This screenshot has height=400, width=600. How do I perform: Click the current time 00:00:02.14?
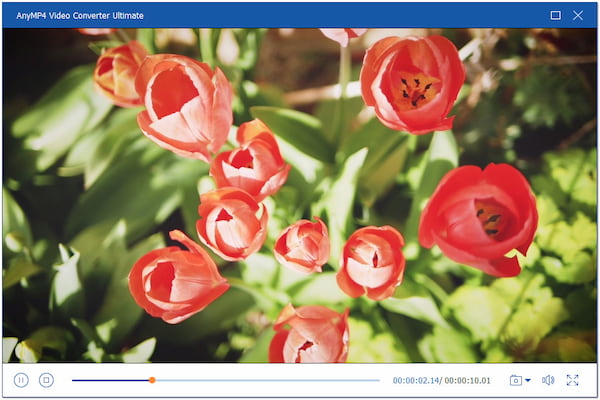click(416, 380)
